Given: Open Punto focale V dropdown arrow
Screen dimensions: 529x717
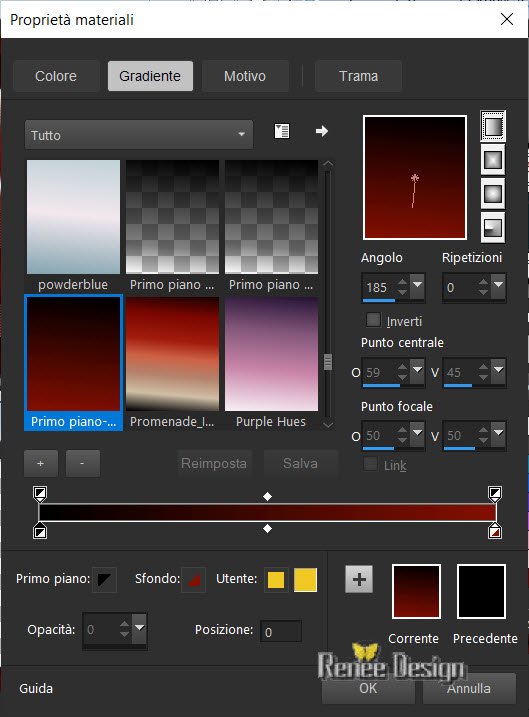Looking at the screenshot, I should click(x=499, y=435).
